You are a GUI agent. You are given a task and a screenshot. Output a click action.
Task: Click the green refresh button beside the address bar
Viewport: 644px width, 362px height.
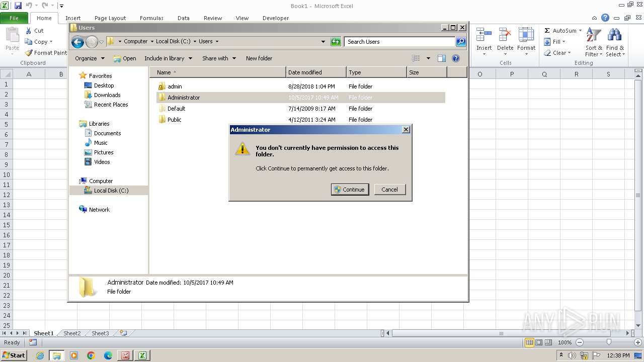(336, 42)
